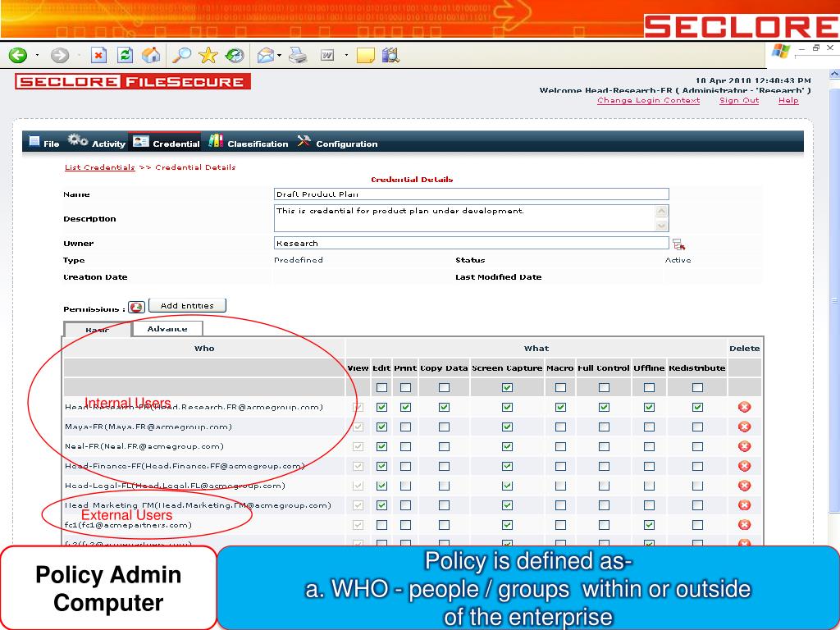Screen dimensions: 840x630
Task: Select 'Neal-FR(Neal.FR@acmegroup.com)' entry
Action: coord(144,446)
